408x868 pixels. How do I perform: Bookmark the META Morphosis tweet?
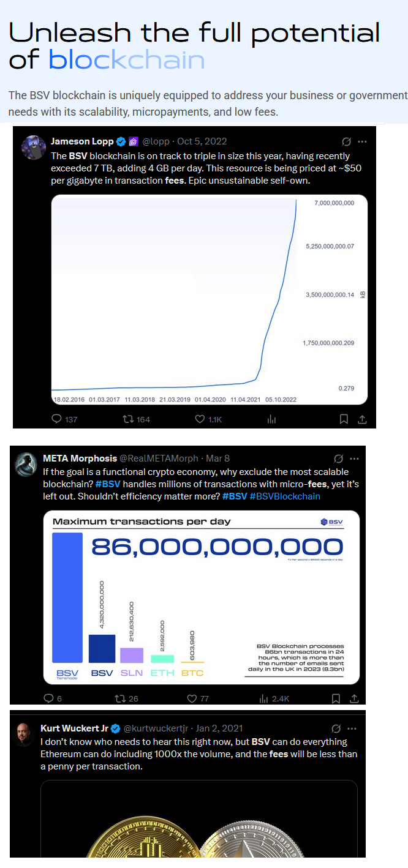(336, 698)
